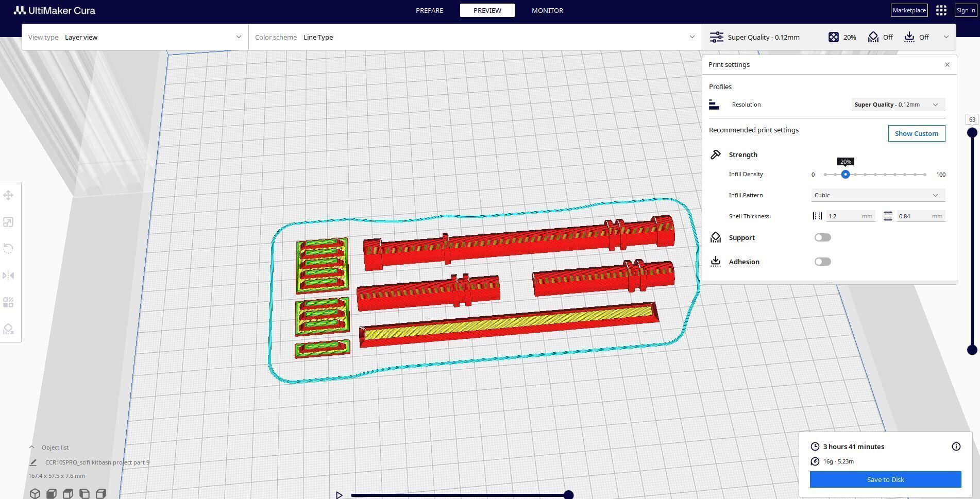Image resolution: width=980 pixels, height=499 pixels.
Task: Select the Rotate tool in the left toolbar
Action: click(x=8, y=249)
